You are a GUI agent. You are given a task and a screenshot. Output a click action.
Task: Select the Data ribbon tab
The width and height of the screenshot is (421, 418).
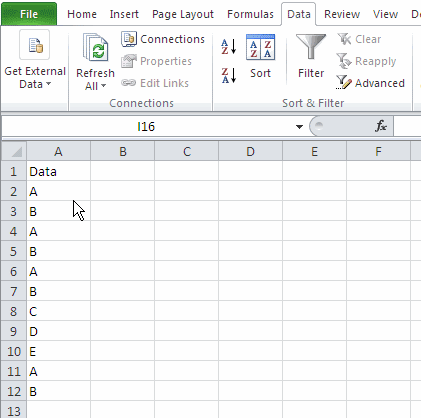pos(299,14)
